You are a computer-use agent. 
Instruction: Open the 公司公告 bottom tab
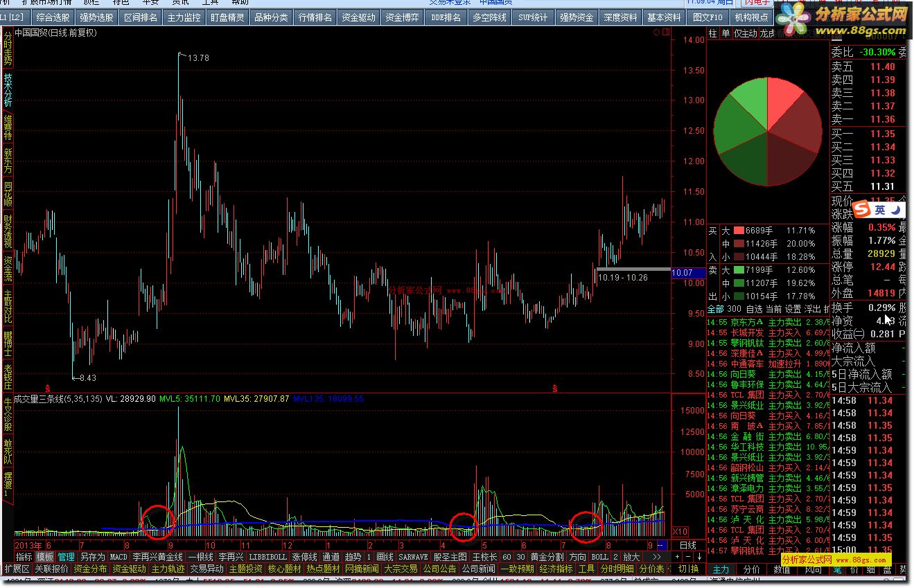pos(440,569)
